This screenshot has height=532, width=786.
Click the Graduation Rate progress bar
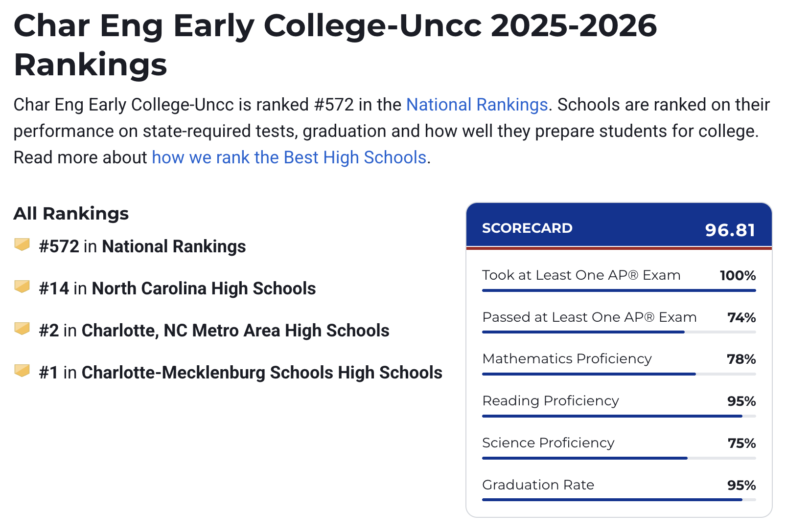point(619,500)
